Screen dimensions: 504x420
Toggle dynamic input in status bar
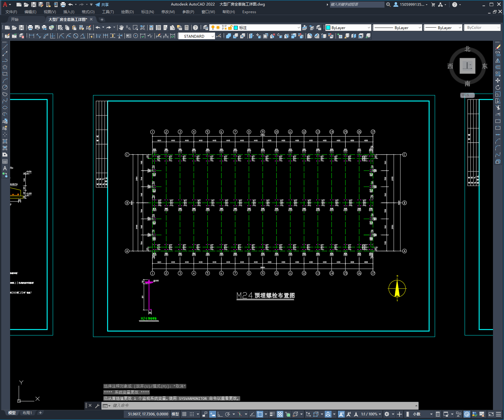tap(213, 414)
